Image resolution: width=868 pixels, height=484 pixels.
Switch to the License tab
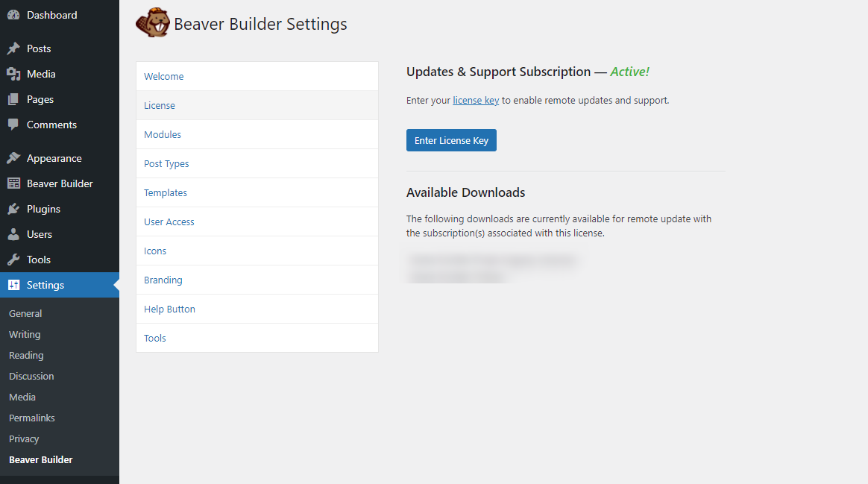(160, 105)
